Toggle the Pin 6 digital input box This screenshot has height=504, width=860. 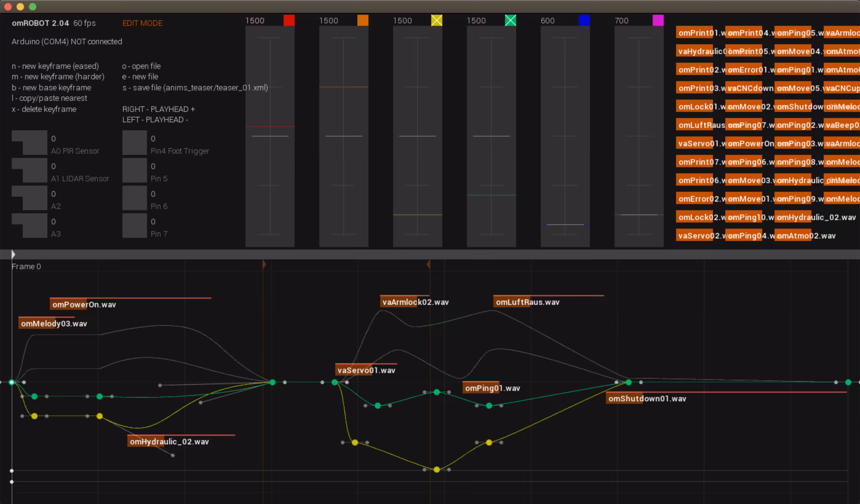(134, 198)
